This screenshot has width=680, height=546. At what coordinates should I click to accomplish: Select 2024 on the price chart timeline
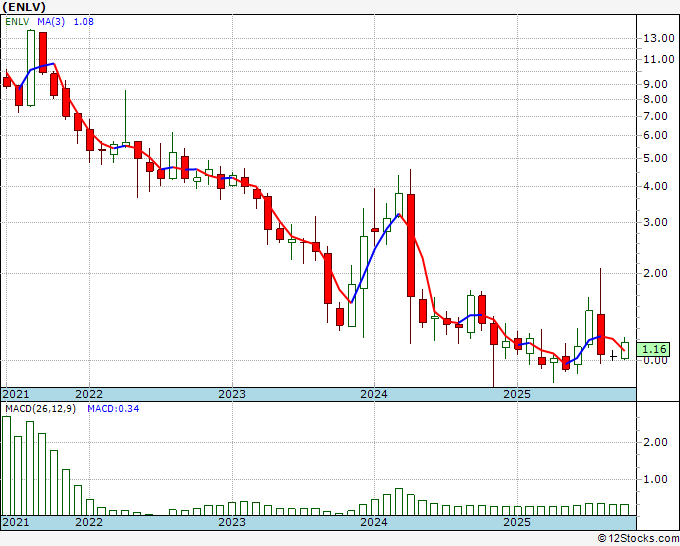(x=373, y=394)
